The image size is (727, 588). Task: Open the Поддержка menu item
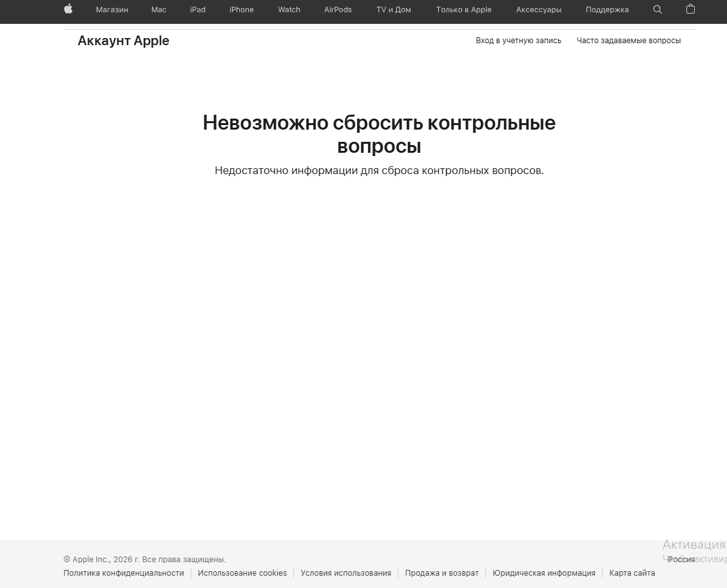(606, 10)
